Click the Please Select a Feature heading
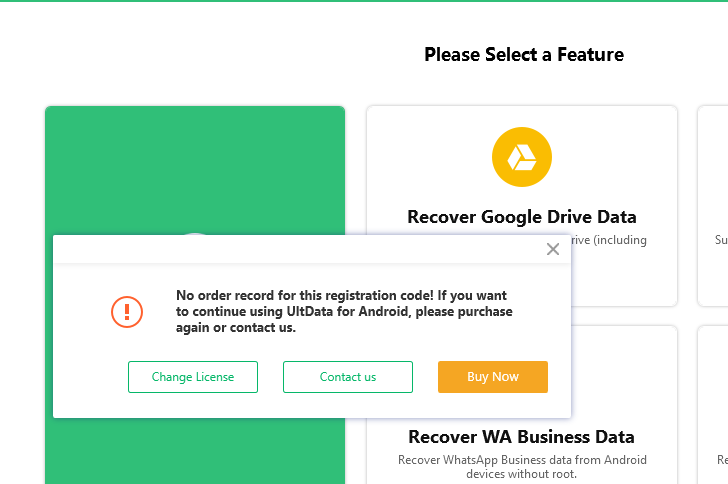The height and width of the screenshot is (484, 728). [x=524, y=54]
